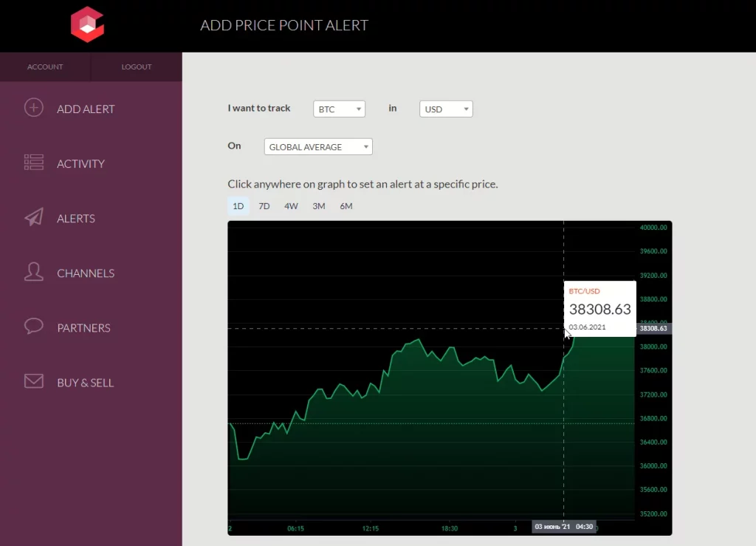Screen dimensions: 756x546
Task: Switch chart to 3M range
Action: pos(318,206)
